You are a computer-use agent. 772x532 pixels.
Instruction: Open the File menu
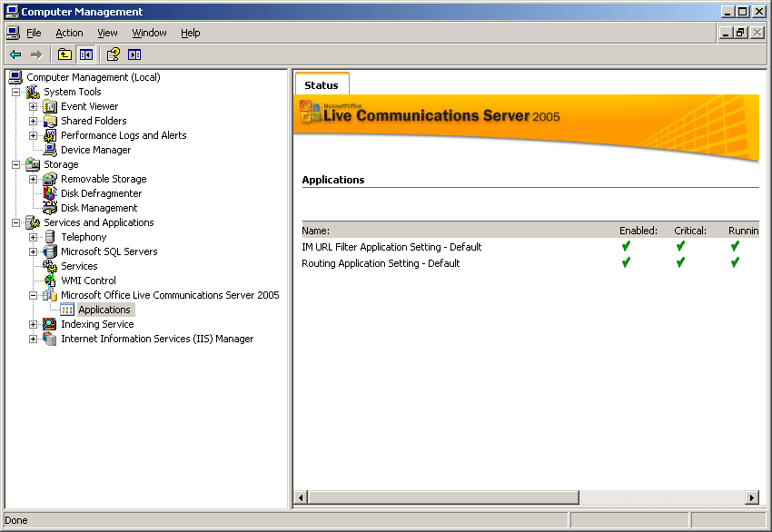point(34,33)
